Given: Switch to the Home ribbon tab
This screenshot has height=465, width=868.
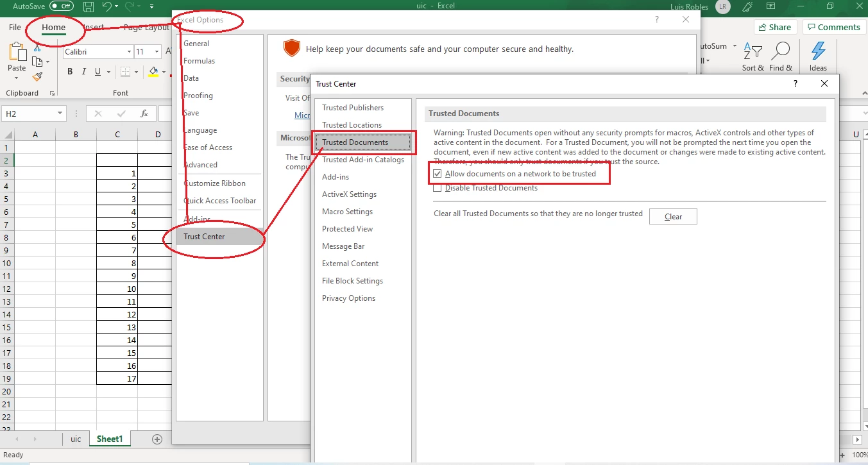Looking at the screenshot, I should coord(54,28).
